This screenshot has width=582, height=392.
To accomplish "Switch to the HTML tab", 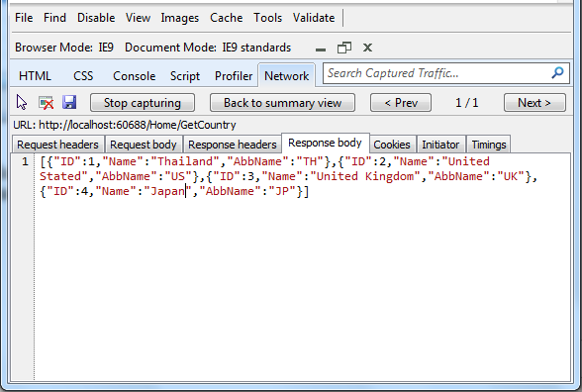I will point(35,76).
